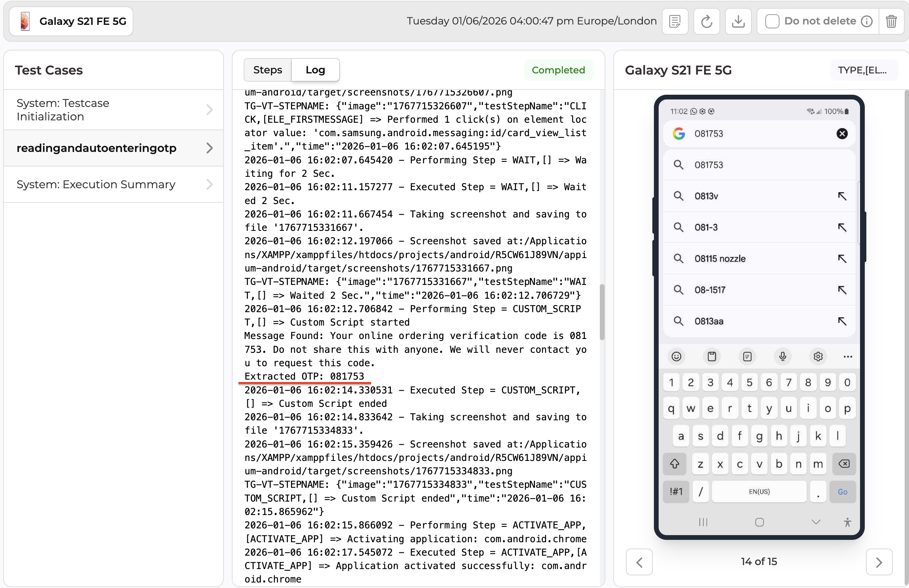
Task: Go to previous screenshot arrow button
Action: (x=639, y=562)
